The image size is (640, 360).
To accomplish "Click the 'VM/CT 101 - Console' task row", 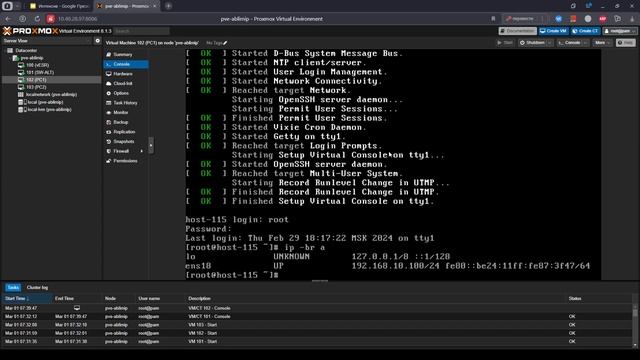I will (x=317, y=316).
